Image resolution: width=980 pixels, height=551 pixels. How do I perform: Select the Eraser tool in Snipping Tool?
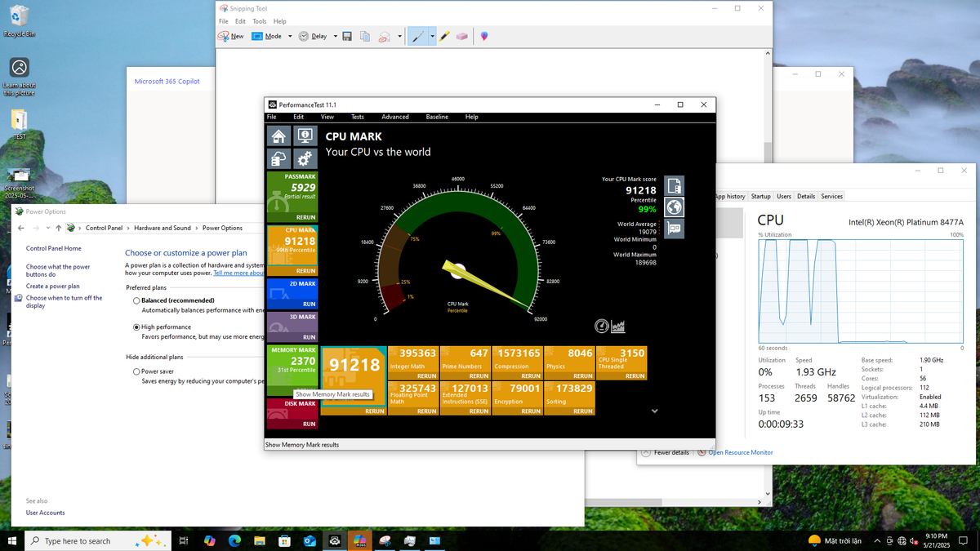461,36
